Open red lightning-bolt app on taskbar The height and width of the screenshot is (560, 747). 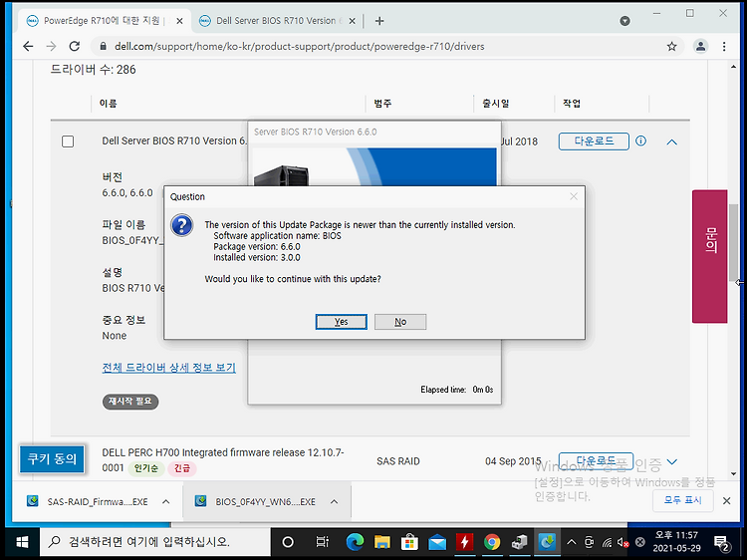464,542
